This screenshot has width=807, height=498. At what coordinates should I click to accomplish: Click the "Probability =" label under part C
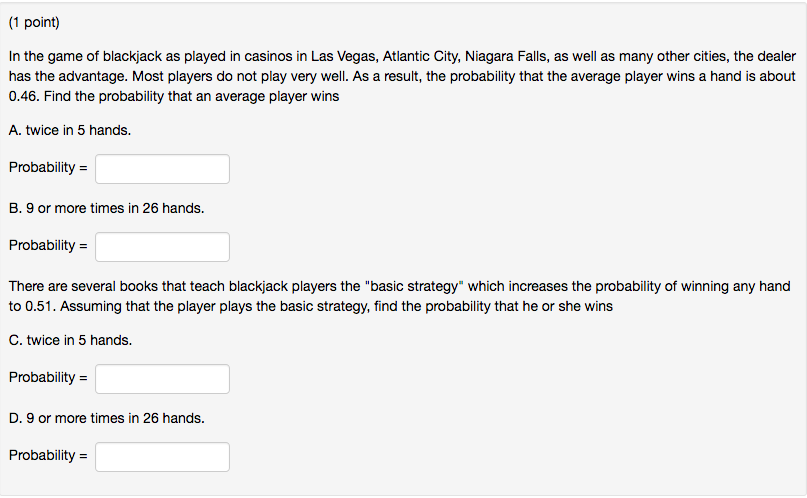48,377
